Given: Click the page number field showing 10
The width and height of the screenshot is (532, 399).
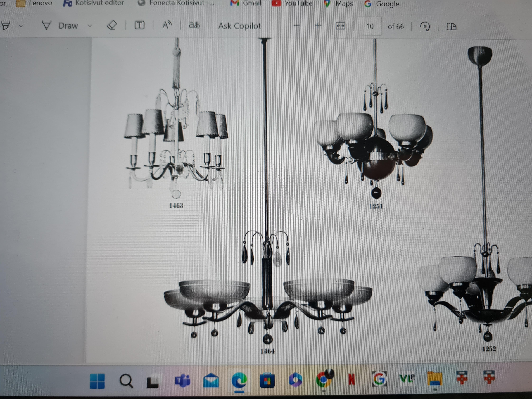Looking at the screenshot, I should click(370, 26).
